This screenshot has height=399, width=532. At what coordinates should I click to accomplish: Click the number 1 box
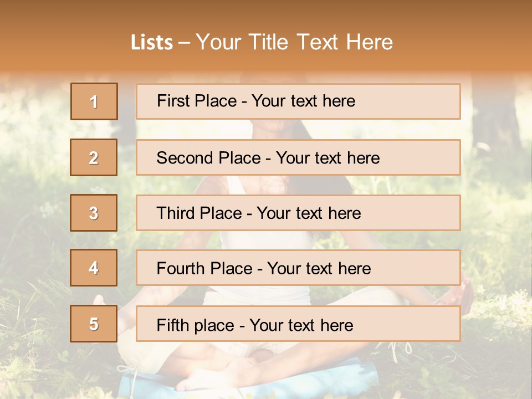tap(94, 101)
